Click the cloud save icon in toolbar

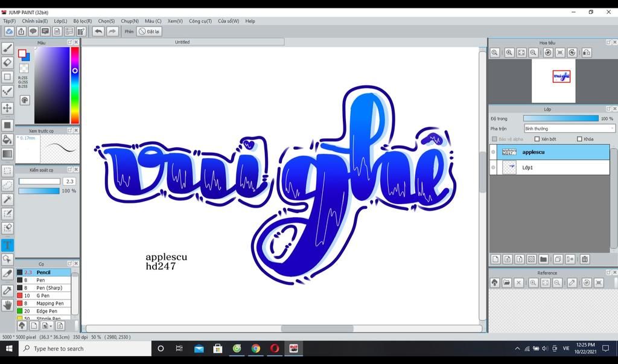point(9,31)
